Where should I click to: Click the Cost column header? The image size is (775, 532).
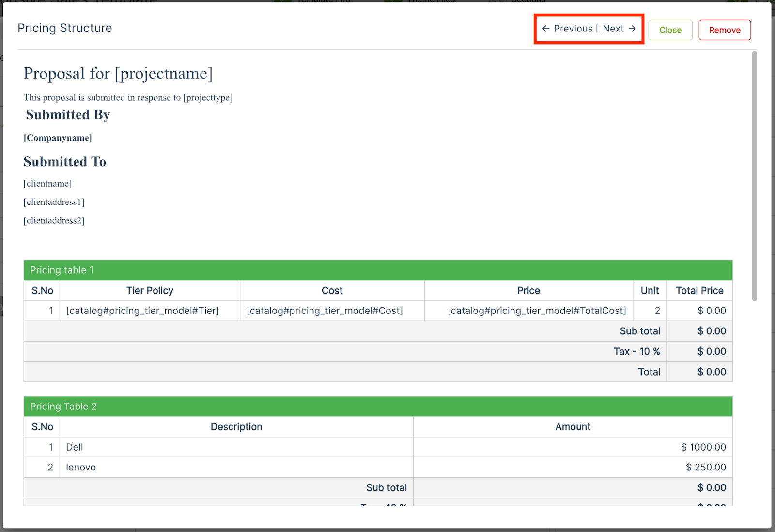pyautogui.click(x=332, y=290)
